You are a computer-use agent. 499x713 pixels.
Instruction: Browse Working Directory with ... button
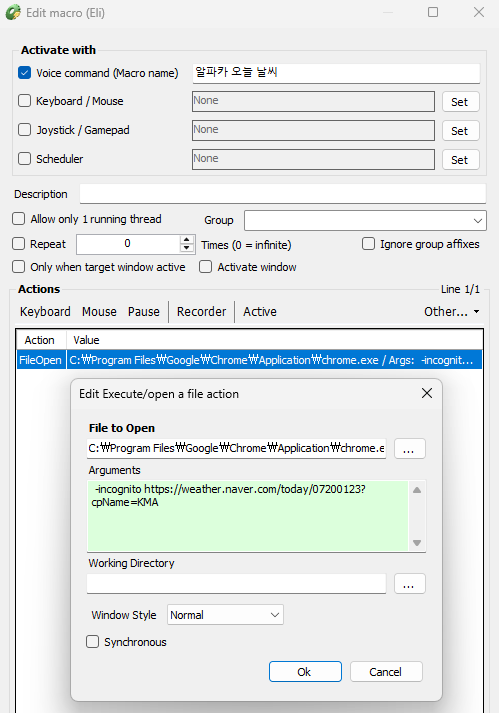click(409, 584)
